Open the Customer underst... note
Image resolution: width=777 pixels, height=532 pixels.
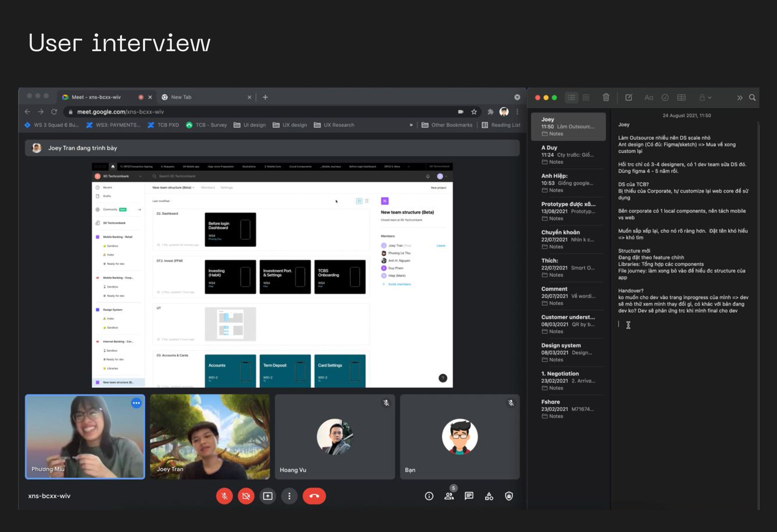tap(568, 324)
